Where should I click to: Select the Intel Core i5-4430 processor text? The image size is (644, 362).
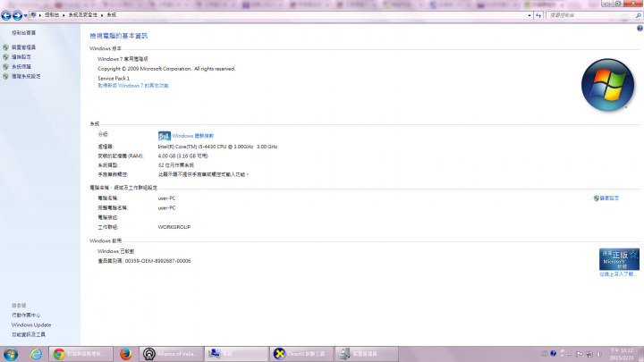pos(217,147)
